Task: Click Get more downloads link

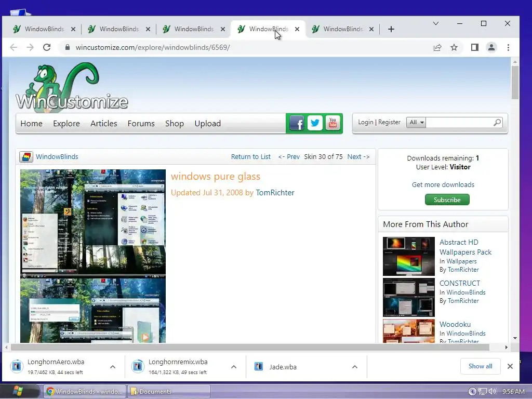Action: (443, 184)
